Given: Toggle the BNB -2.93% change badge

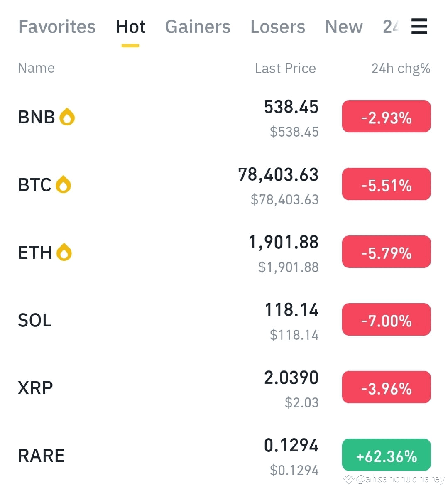Looking at the screenshot, I should coord(387,116).
